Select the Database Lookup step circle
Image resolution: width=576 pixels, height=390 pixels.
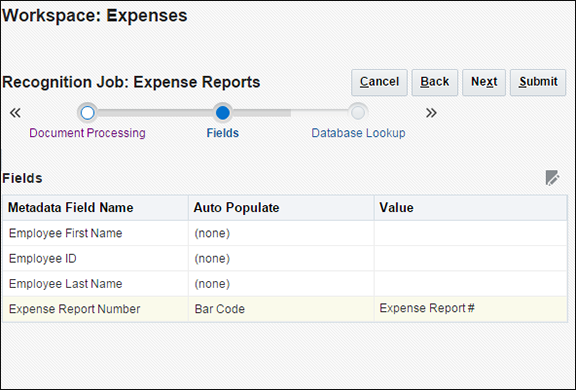358,113
